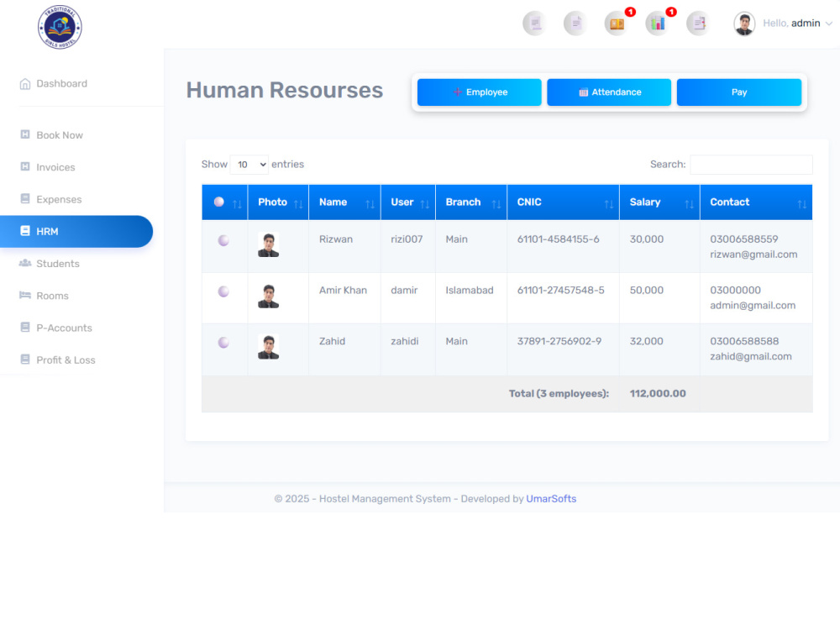The image size is (840, 630).
Task: Click the 32,000 salary value
Action: point(647,341)
